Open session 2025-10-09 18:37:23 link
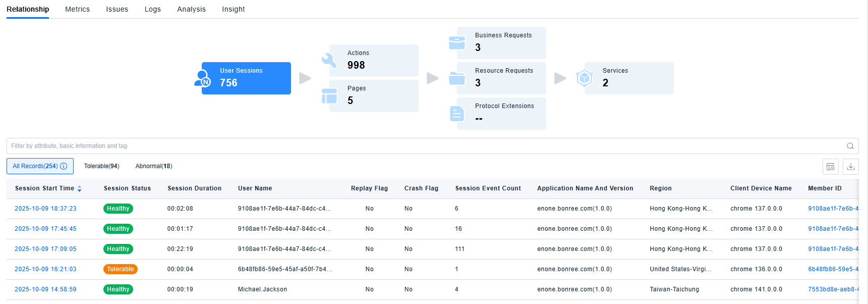Viewport: 868px width, 304px height. 45,209
